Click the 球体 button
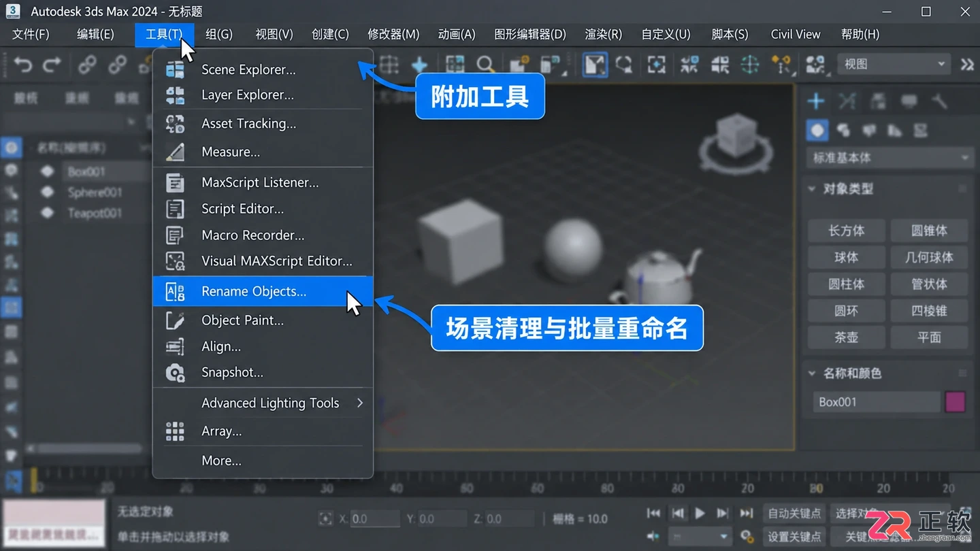The height and width of the screenshot is (551, 980). click(x=847, y=257)
